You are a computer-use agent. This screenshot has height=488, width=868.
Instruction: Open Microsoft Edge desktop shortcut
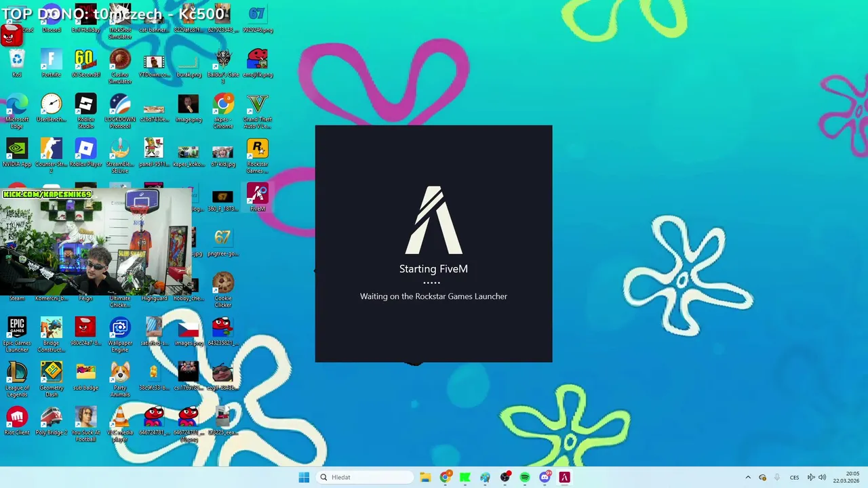click(x=17, y=111)
